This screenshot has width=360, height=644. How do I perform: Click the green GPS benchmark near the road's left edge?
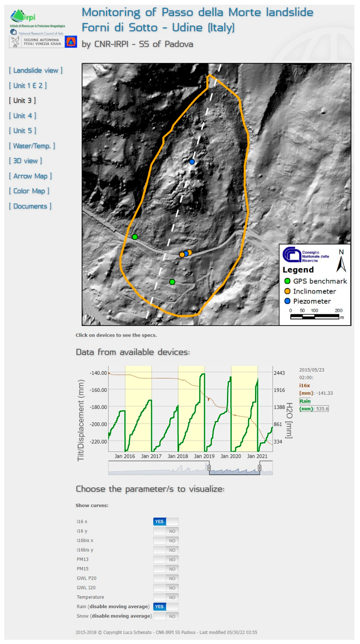coord(135,237)
